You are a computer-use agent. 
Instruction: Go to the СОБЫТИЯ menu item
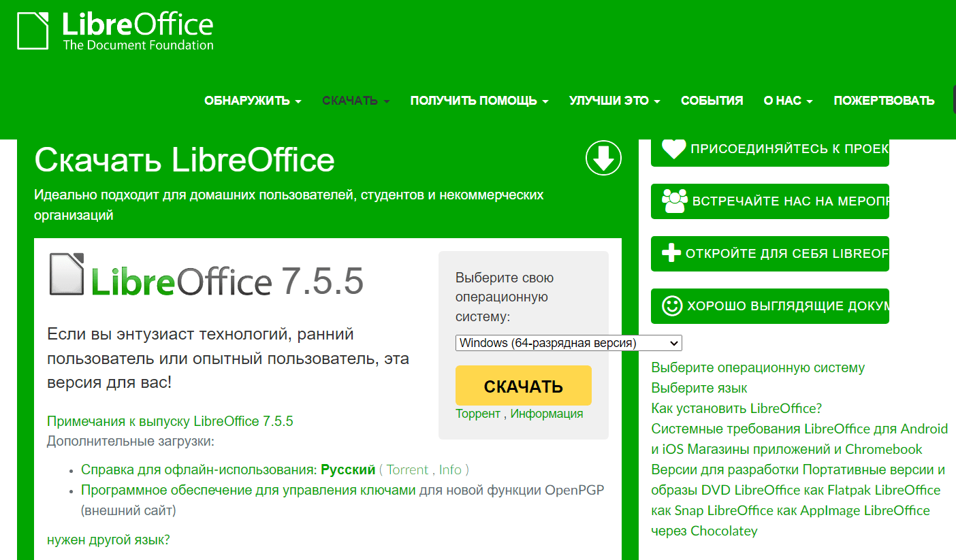(x=712, y=101)
